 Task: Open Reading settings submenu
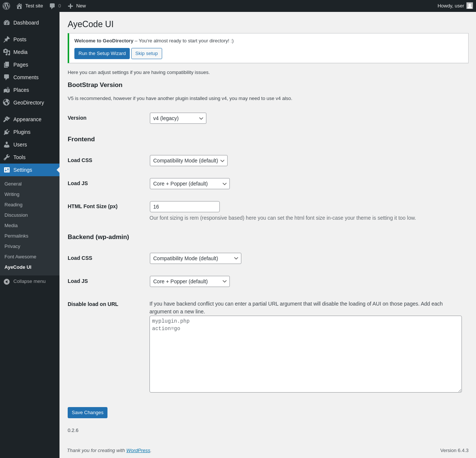click(x=13, y=205)
